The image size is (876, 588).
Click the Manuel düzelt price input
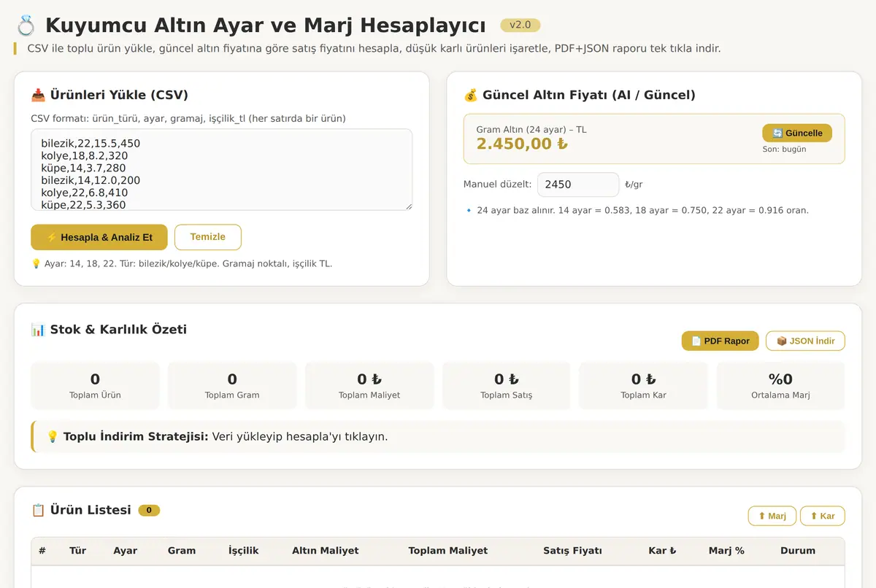coord(578,185)
